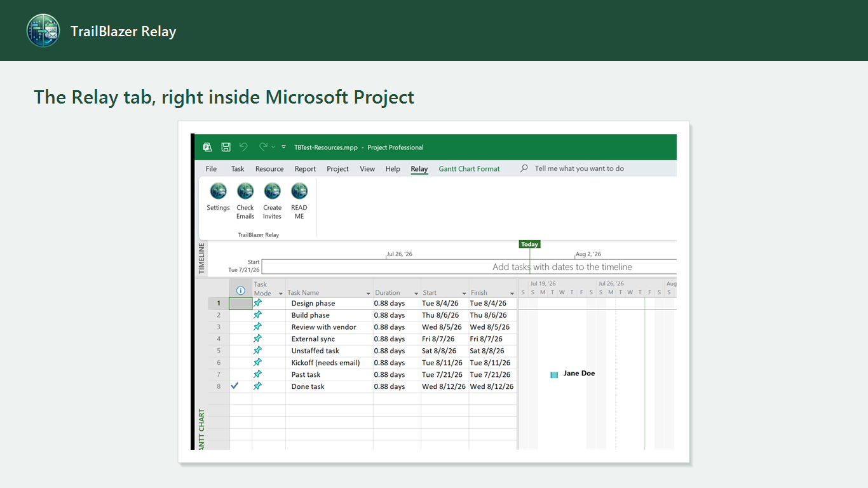Viewport: 868px width, 488px height.
Task: Click the pin icon for Done task
Action: [257, 386]
